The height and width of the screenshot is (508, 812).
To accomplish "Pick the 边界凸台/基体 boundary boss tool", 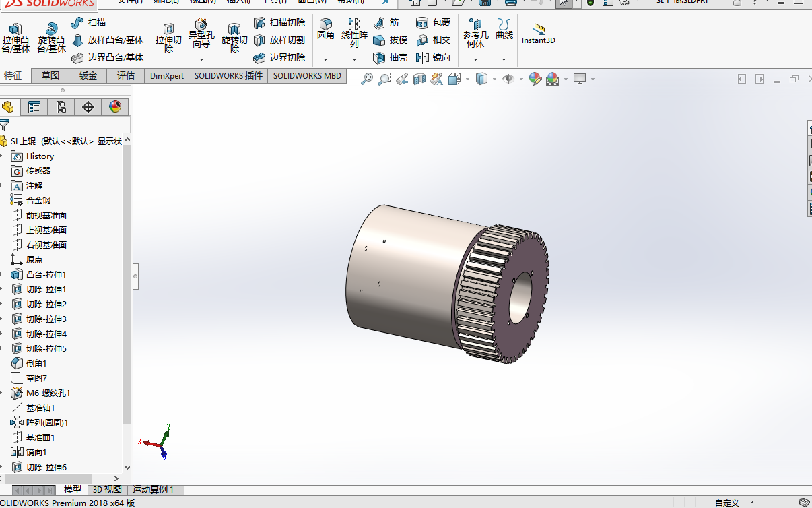I will pyautogui.click(x=107, y=57).
